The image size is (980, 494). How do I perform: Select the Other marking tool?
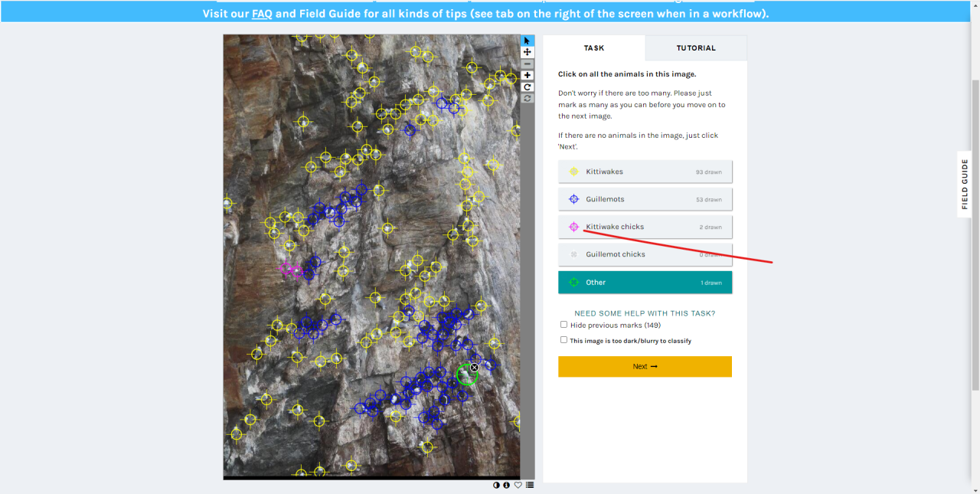[x=645, y=283]
